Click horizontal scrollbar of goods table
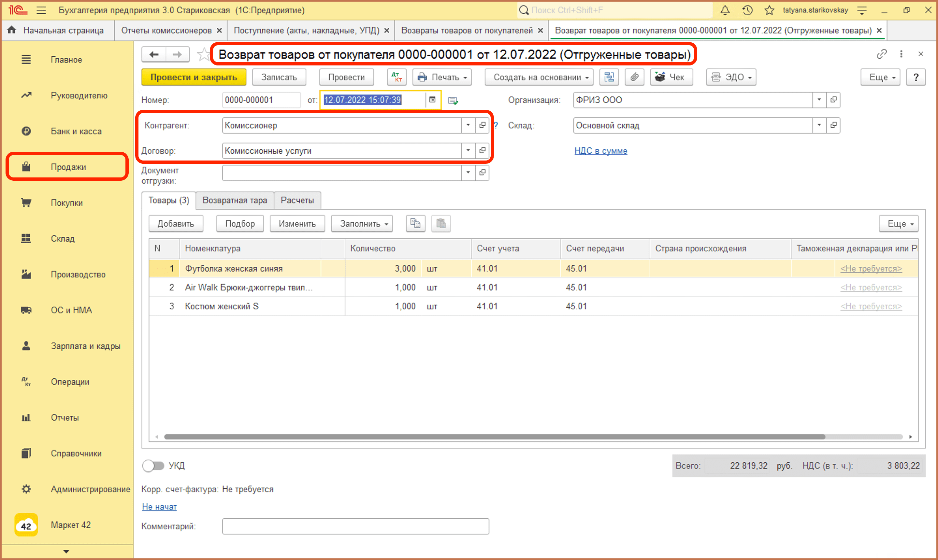938x560 pixels. [x=495, y=437]
